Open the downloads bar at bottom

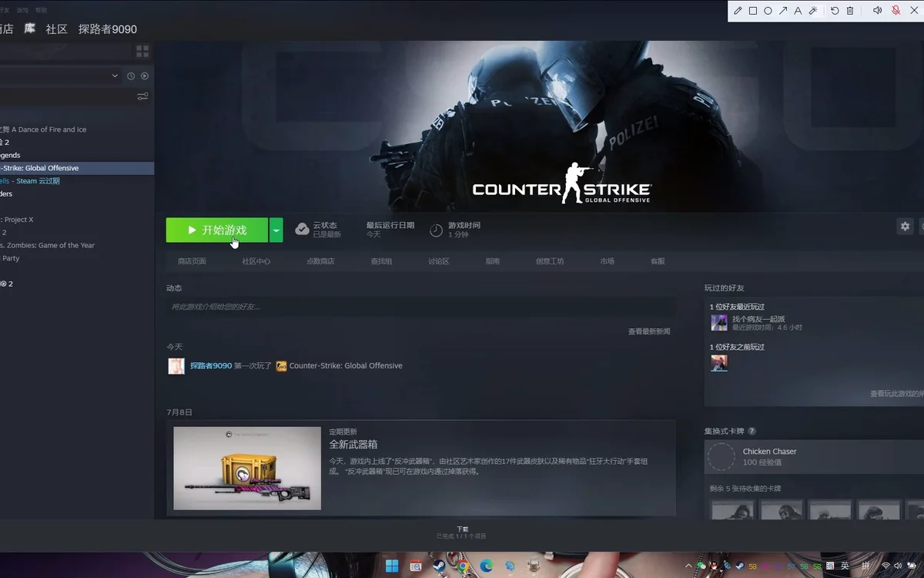coord(462,533)
